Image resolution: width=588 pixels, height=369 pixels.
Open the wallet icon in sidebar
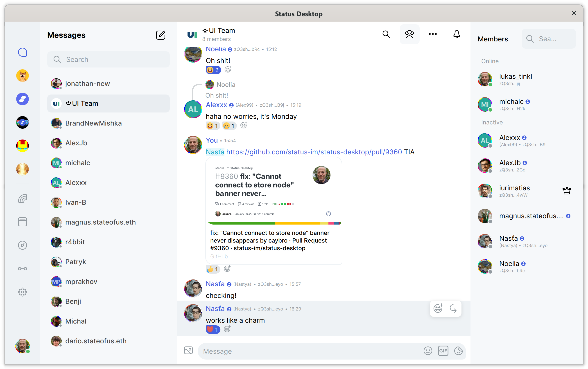pos(23,222)
